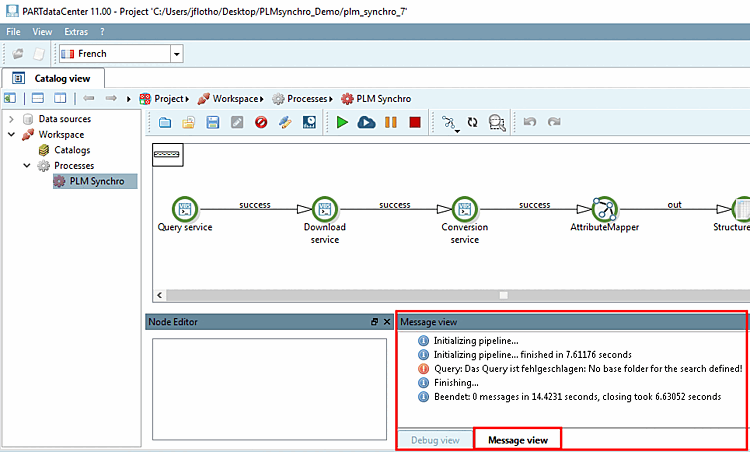The image size is (750, 452).
Task: Click the gray edit pencil icon
Action: [x=237, y=122]
